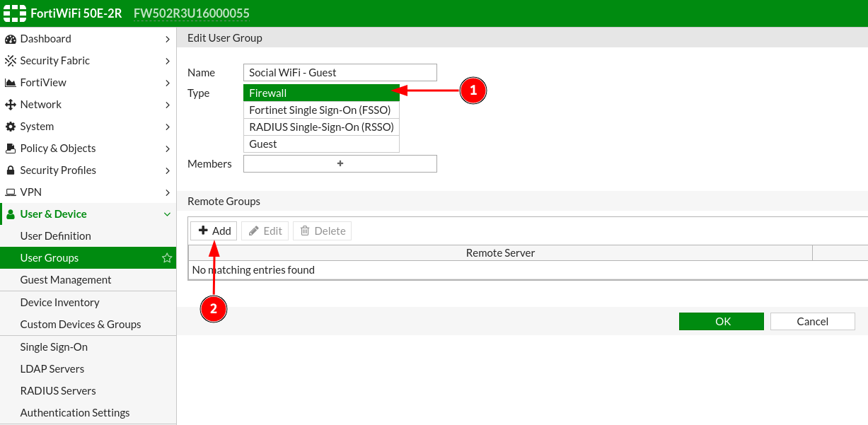Click the Dashboard gauge icon

coord(11,39)
